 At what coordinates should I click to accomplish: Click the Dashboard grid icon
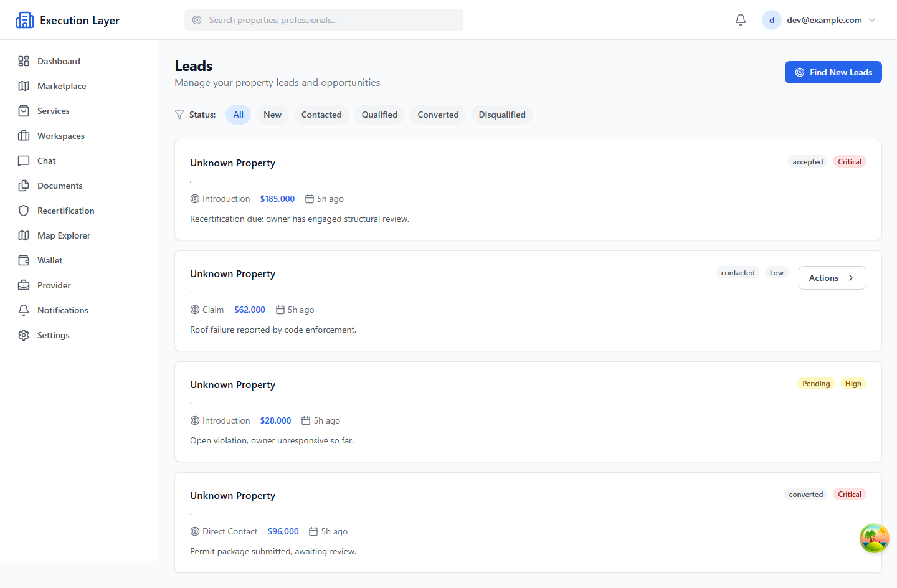[x=24, y=61]
